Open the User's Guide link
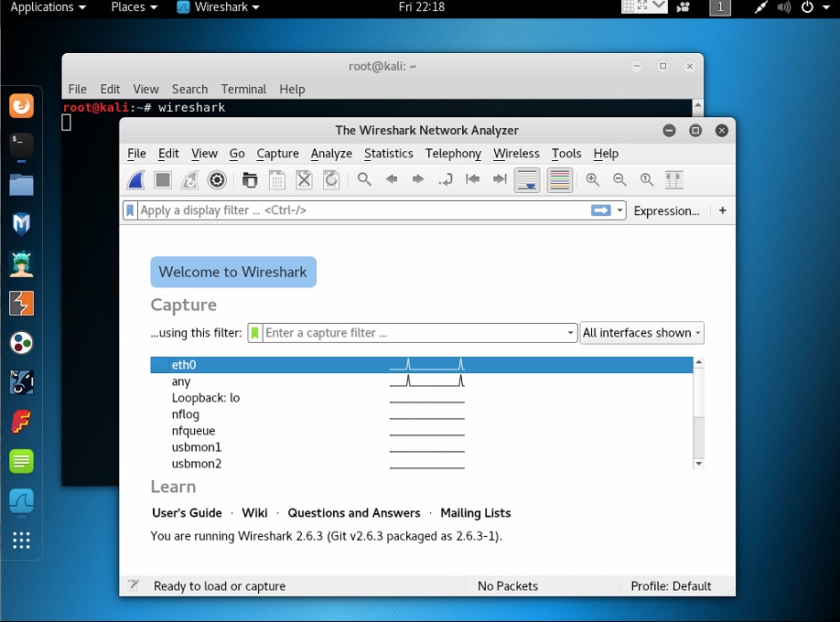 point(187,513)
